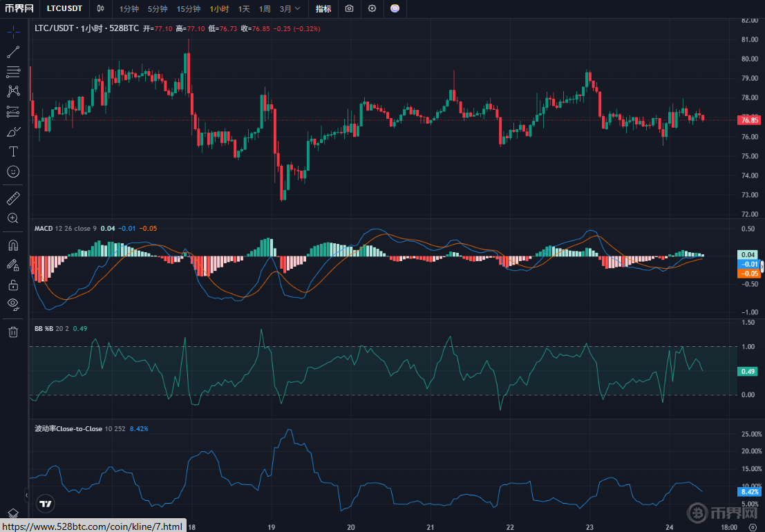Click the LTCUSDT symbol search

pyautogui.click(x=65, y=9)
